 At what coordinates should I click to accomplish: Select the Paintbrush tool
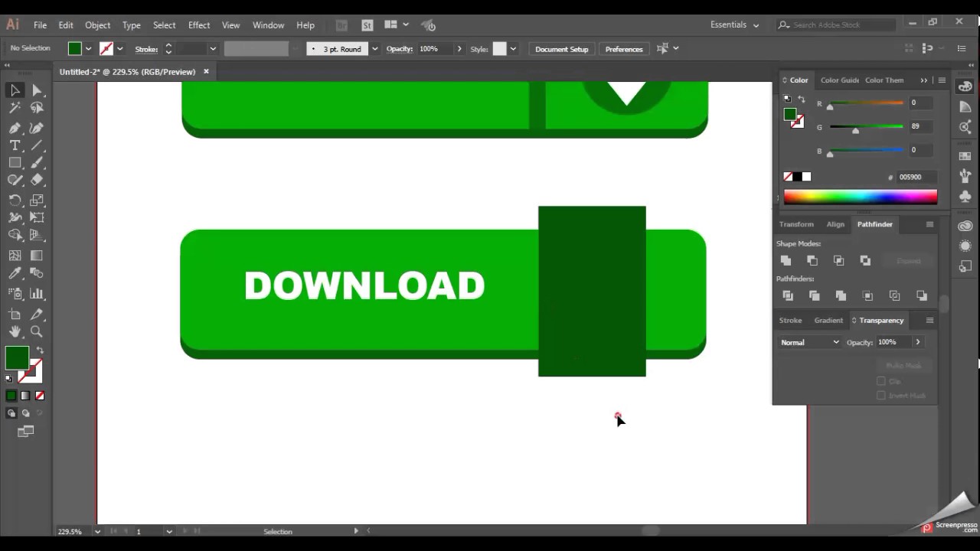tap(37, 163)
